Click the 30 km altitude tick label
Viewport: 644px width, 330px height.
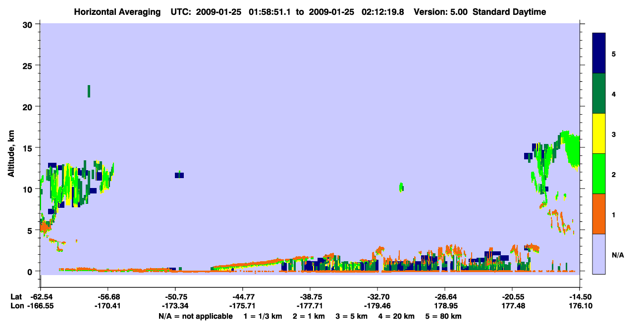pyautogui.click(x=29, y=24)
